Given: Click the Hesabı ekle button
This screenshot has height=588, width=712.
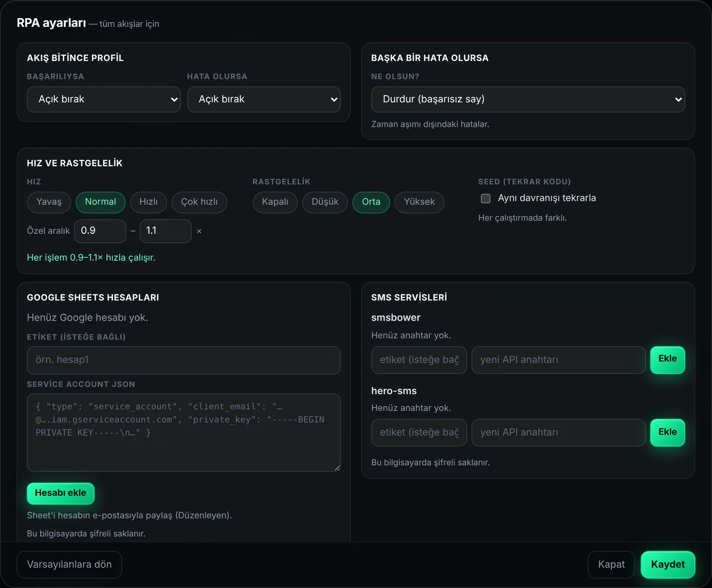Looking at the screenshot, I should 61,493.
